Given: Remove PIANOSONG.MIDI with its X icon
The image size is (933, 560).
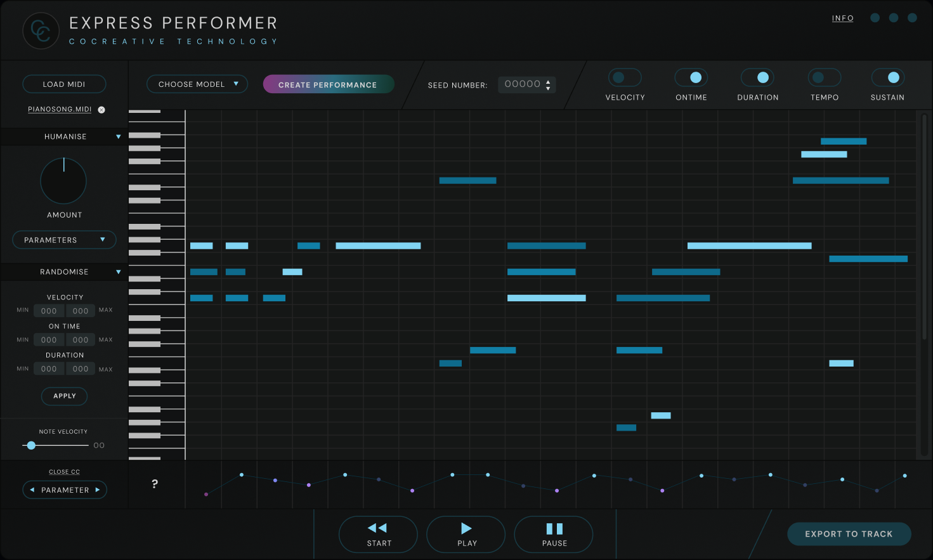Looking at the screenshot, I should [101, 109].
